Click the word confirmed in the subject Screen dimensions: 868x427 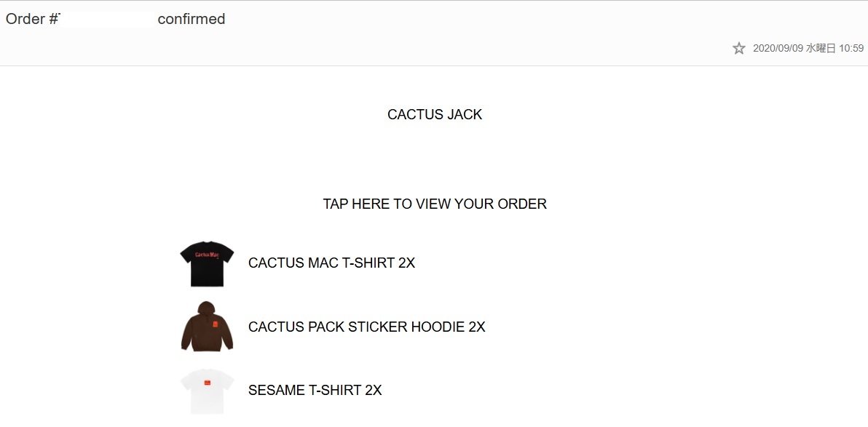pos(192,20)
